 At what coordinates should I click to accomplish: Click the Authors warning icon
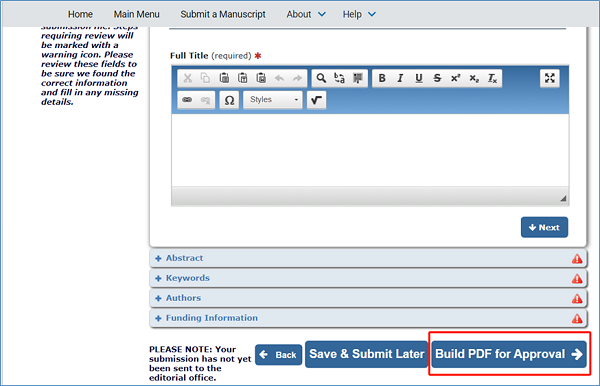click(577, 299)
